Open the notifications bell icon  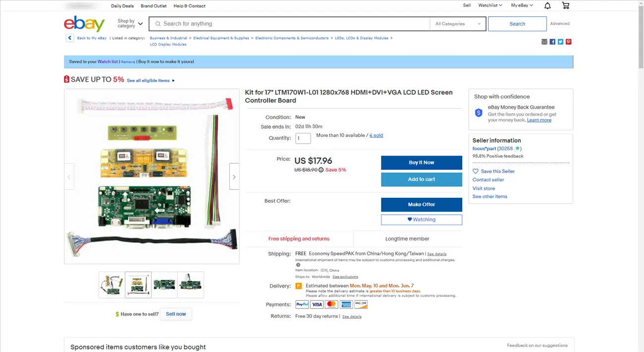547,5
